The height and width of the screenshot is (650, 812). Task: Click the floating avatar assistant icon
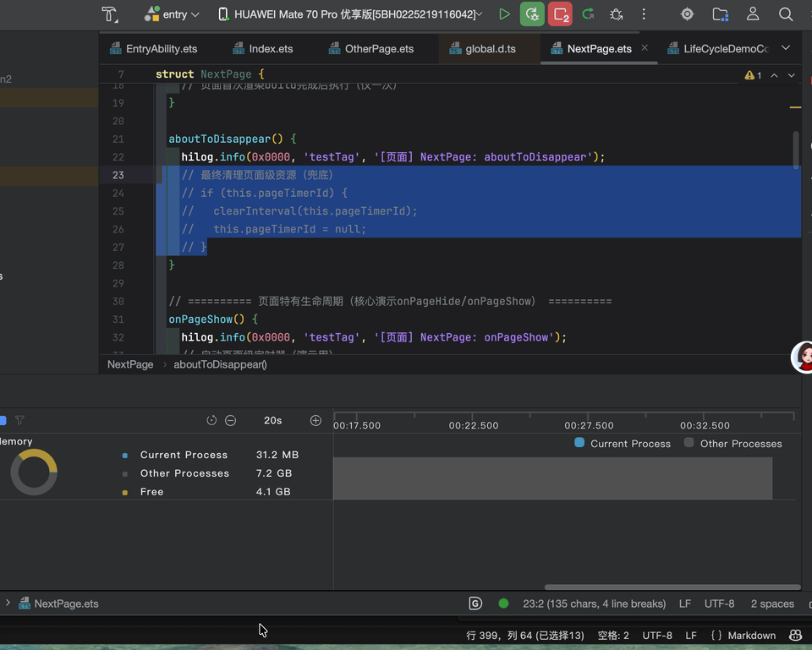tap(803, 357)
